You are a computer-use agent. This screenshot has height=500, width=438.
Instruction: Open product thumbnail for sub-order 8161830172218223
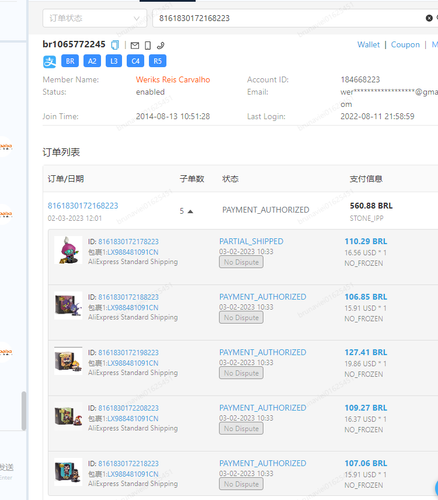[x=68, y=472]
